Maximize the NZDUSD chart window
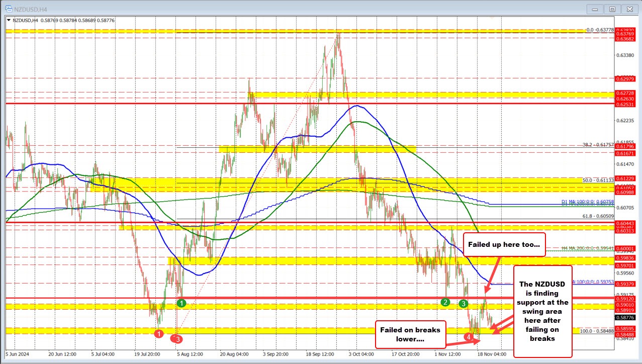Viewport: 642px width, 364px height. pyautogui.click(x=612, y=9)
